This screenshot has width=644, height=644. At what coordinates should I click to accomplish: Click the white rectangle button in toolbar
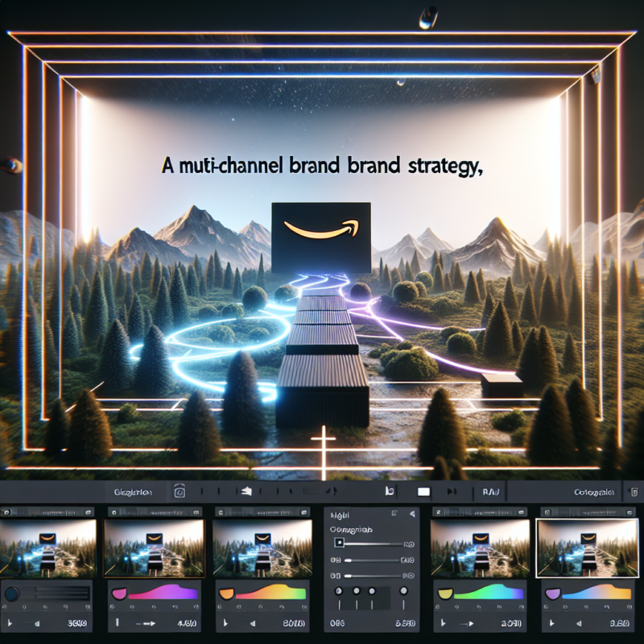tap(423, 492)
